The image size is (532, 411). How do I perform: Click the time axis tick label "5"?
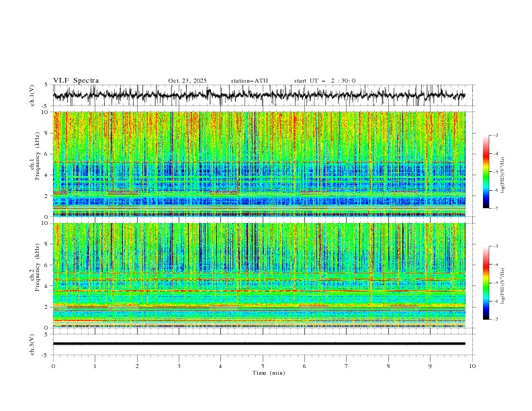pyautogui.click(x=263, y=366)
